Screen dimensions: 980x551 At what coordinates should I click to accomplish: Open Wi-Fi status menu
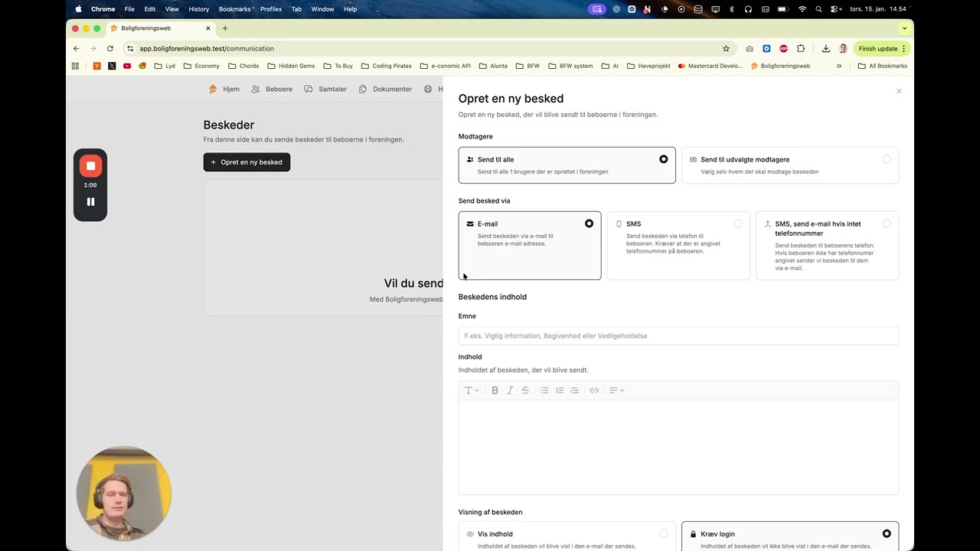click(x=802, y=9)
